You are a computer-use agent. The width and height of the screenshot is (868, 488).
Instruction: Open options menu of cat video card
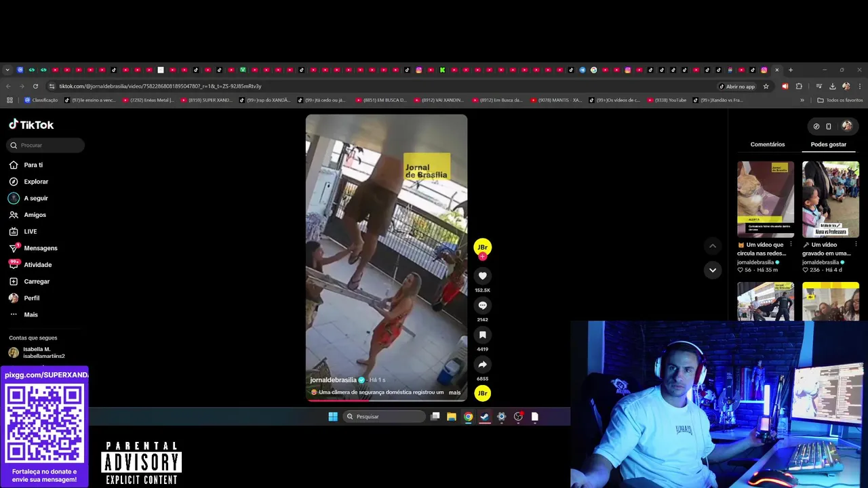click(x=791, y=245)
